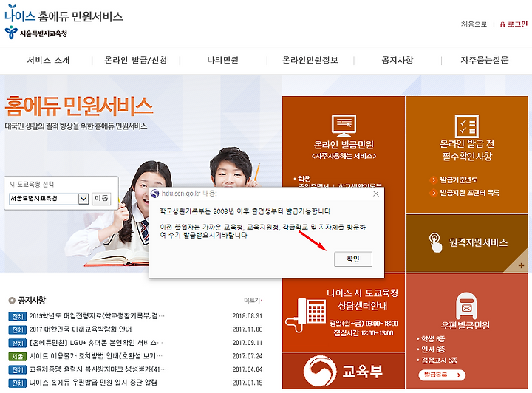The image size is (532, 393).
Task: Click the 더보기 link in 공지사항
Action: click(x=253, y=301)
